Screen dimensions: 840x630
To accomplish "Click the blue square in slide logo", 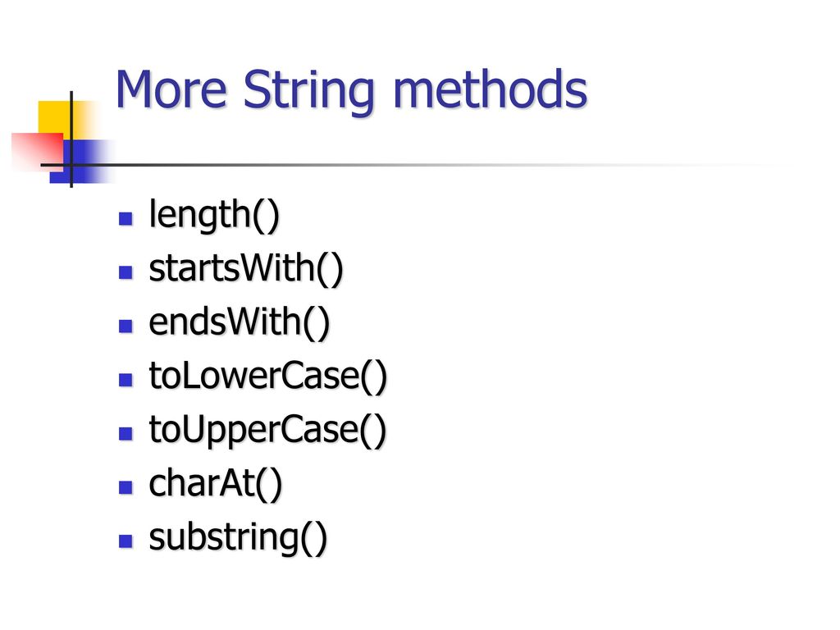I will [80, 162].
